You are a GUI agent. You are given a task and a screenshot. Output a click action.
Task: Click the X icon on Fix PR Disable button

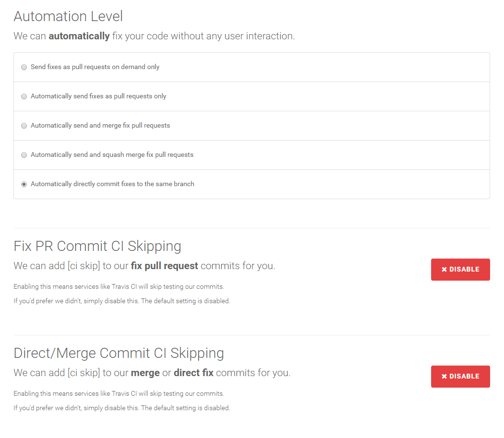[444, 270]
